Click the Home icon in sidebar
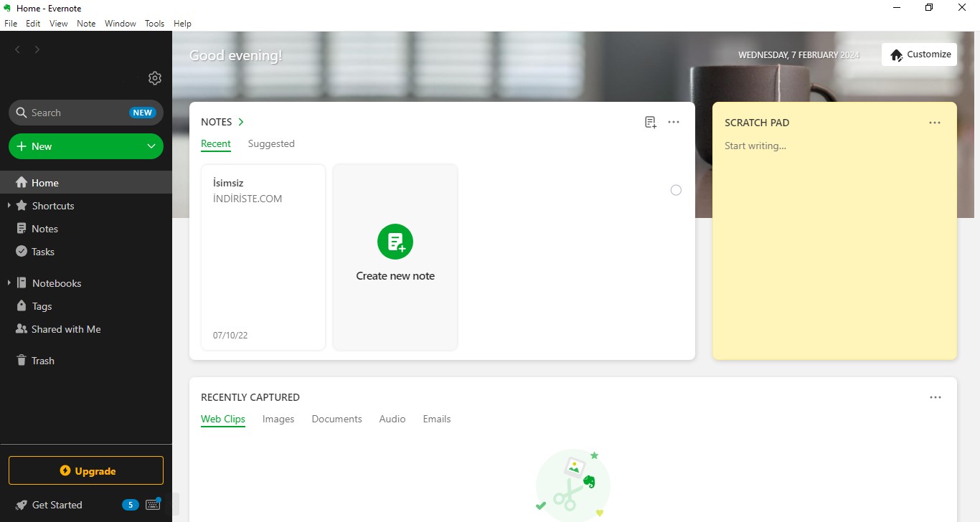This screenshot has width=980, height=522. coord(22,183)
